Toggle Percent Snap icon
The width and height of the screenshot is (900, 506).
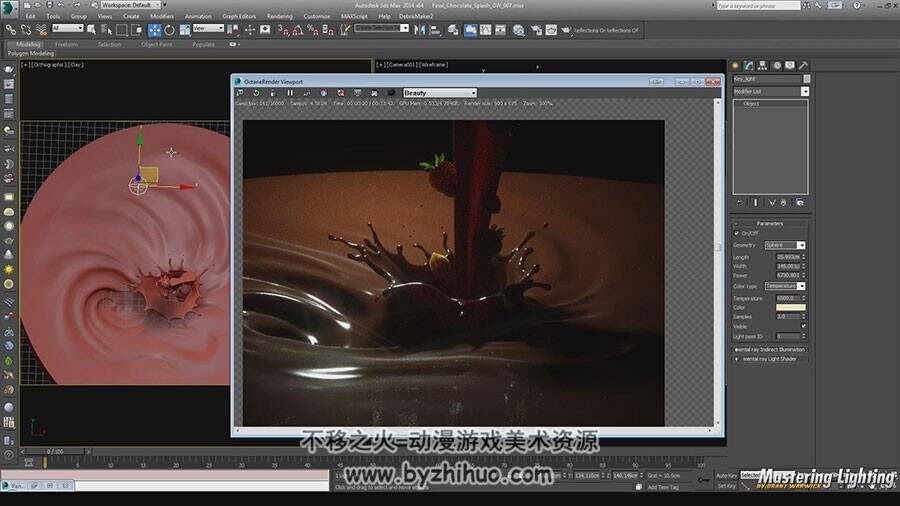click(313, 30)
